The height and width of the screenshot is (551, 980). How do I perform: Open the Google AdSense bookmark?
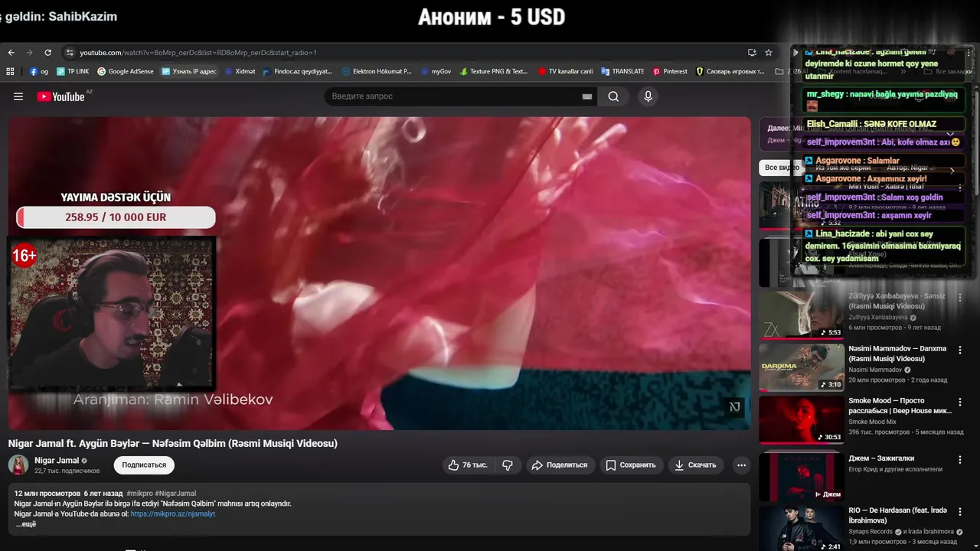(126, 71)
